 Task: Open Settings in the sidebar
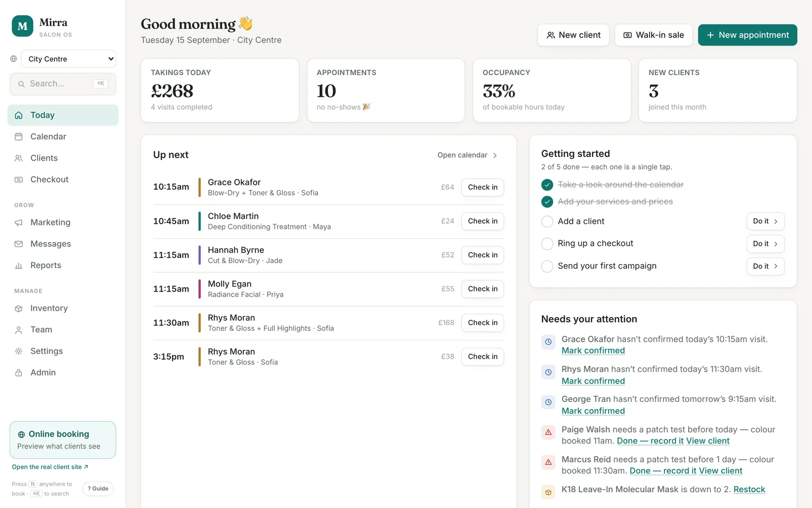[x=63, y=351]
